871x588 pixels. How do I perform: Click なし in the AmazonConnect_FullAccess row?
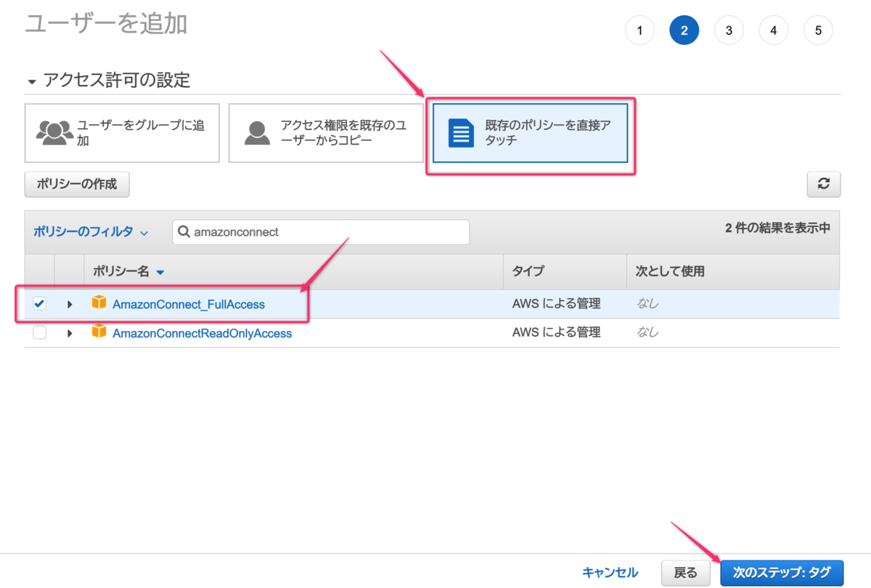(647, 303)
